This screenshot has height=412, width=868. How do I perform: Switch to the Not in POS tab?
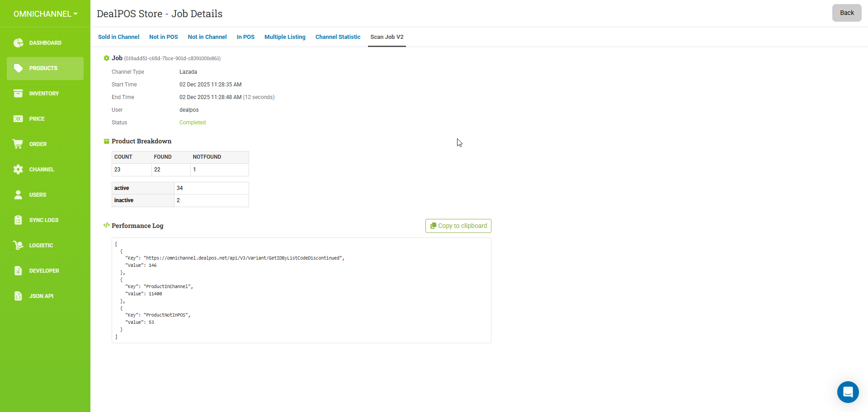point(164,37)
